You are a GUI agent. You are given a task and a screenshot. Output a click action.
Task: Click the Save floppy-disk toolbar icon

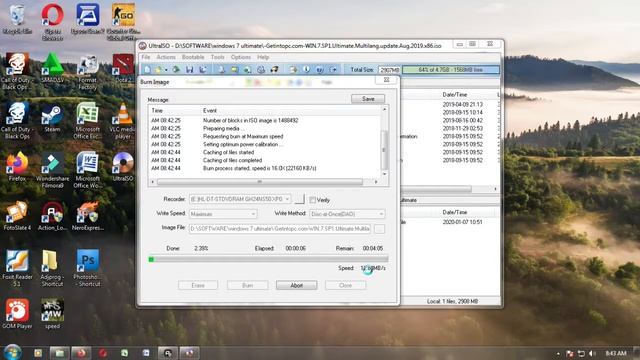[x=189, y=70]
